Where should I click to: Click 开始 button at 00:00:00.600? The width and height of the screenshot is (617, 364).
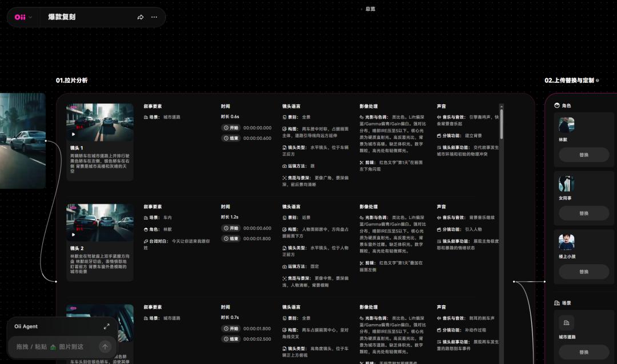[x=231, y=228]
